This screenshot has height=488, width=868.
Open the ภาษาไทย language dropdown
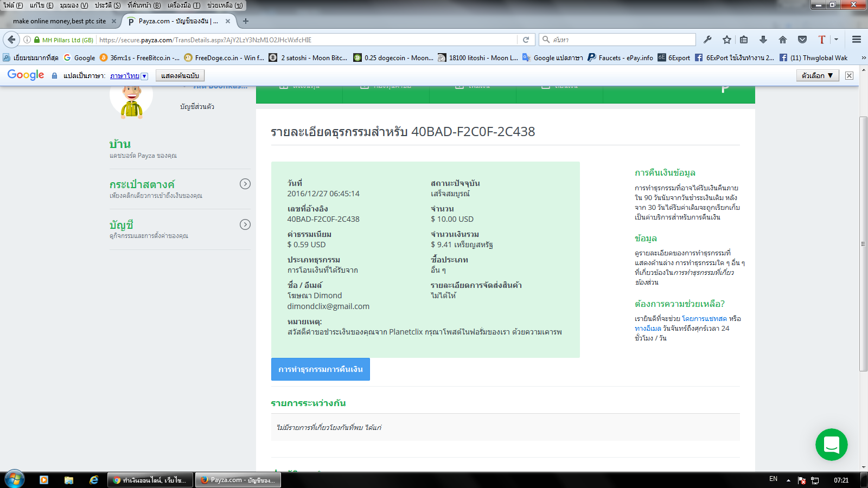click(129, 76)
